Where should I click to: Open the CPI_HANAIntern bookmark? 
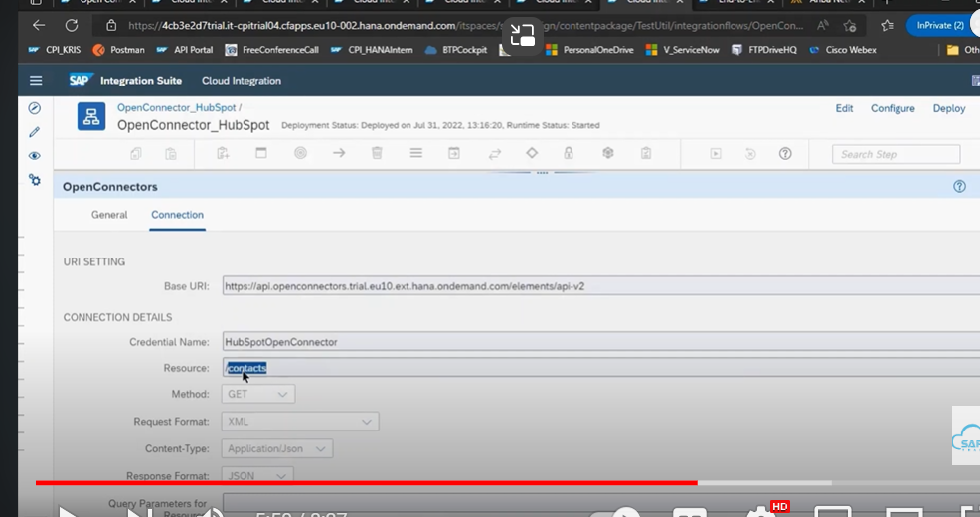point(372,50)
